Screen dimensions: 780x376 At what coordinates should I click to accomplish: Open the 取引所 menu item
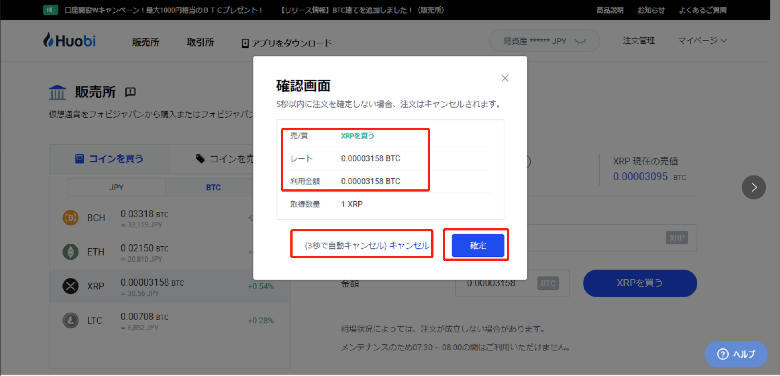(x=200, y=43)
